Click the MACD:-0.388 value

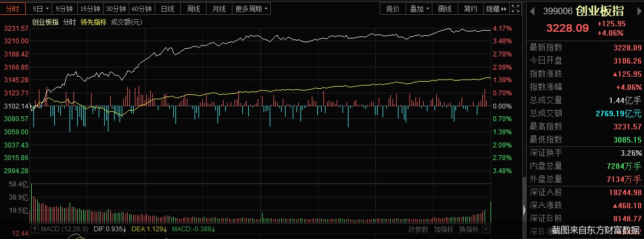pos(193,229)
